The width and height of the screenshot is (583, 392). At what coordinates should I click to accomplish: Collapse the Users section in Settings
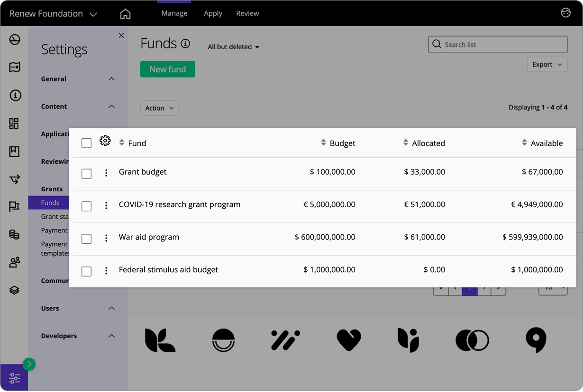111,308
